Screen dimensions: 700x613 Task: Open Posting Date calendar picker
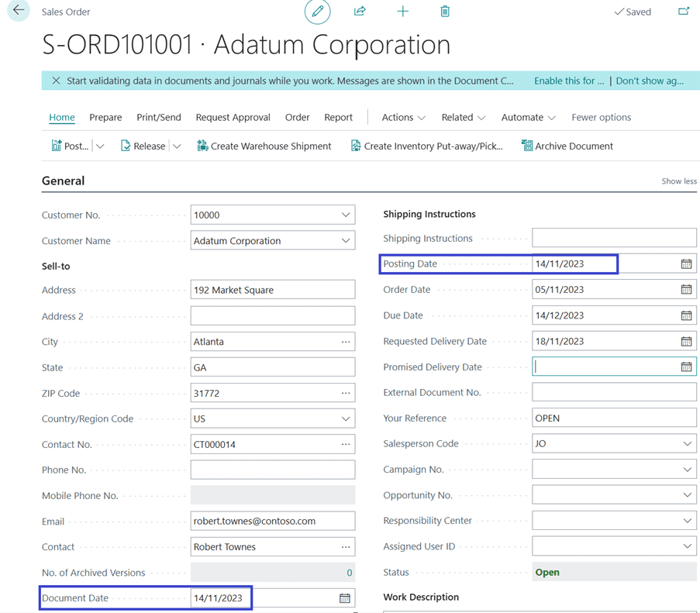click(x=686, y=264)
